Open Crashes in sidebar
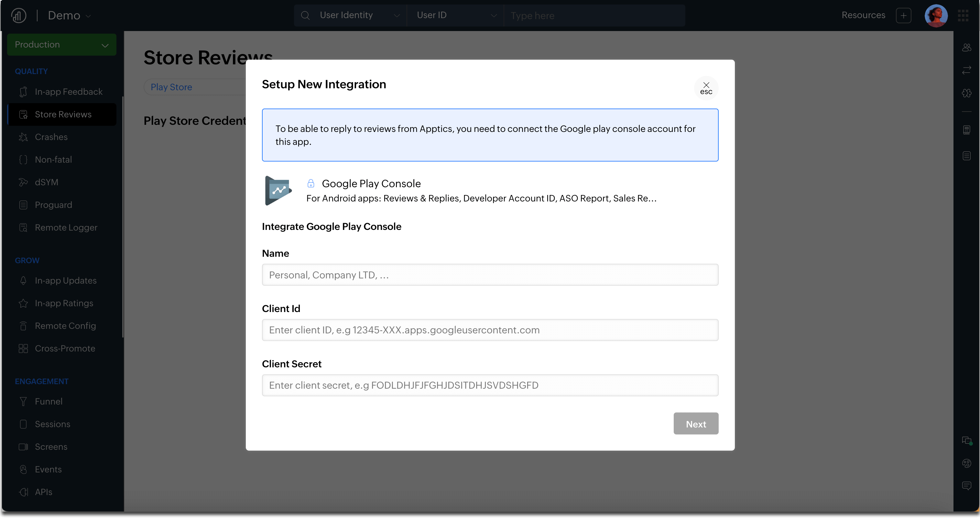The height and width of the screenshot is (518, 980). coord(62,137)
